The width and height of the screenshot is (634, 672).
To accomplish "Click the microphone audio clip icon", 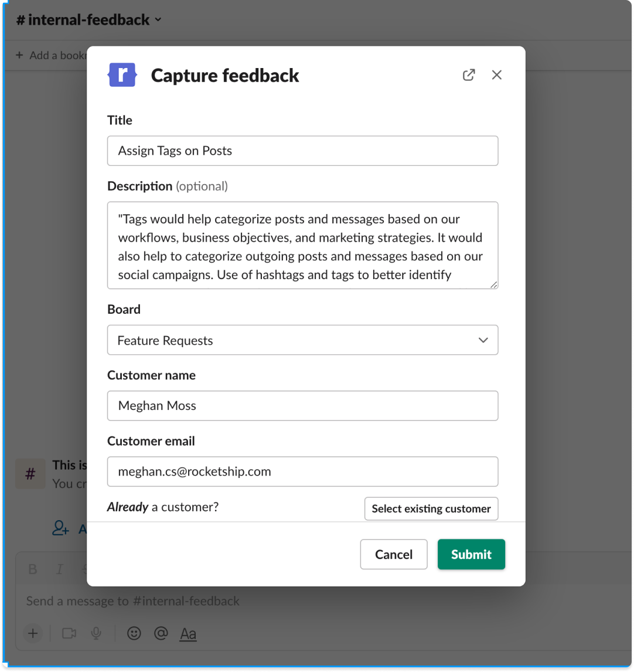I will (x=96, y=633).
